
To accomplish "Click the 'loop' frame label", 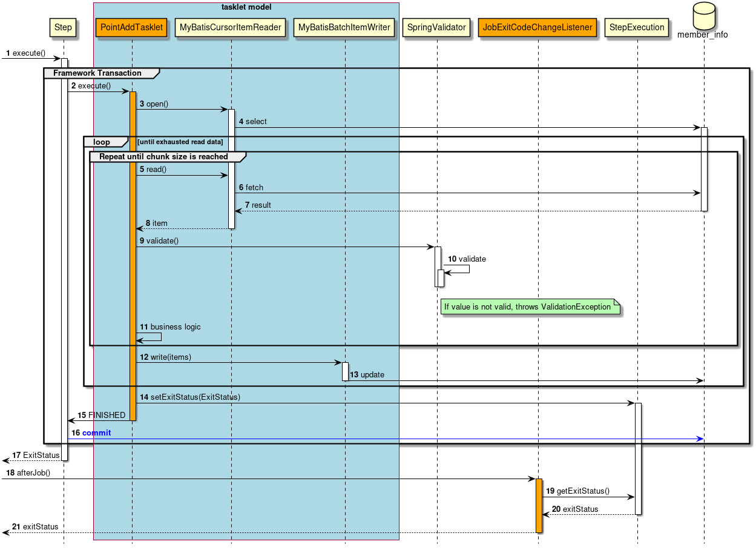I will [102, 142].
